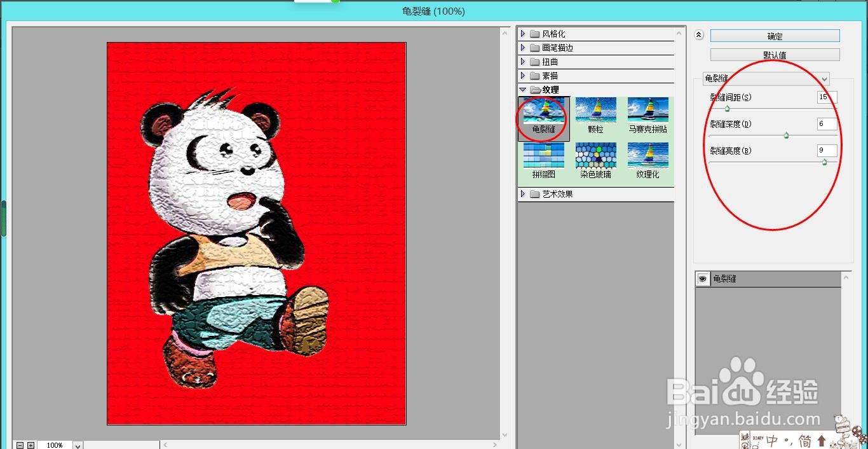Click the 确定 button
Viewport: 868px width, 449px height.
(x=775, y=36)
